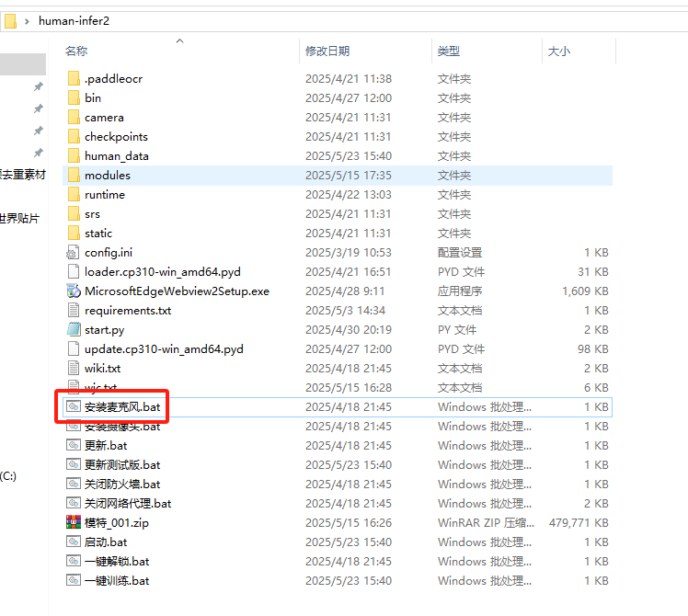Click the sort arrow above 名称 column
Image resolution: width=688 pixels, height=616 pixels.
(x=179, y=40)
